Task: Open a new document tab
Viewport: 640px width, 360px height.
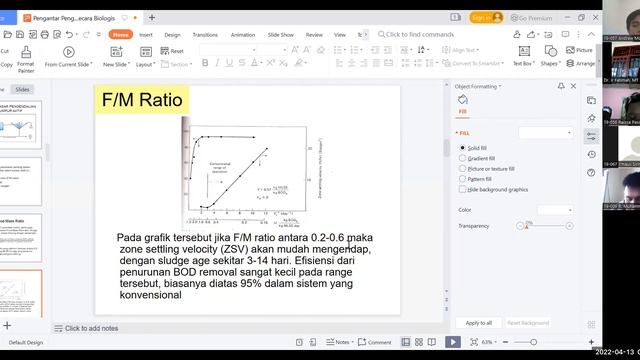Action: click(x=152, y=18)
